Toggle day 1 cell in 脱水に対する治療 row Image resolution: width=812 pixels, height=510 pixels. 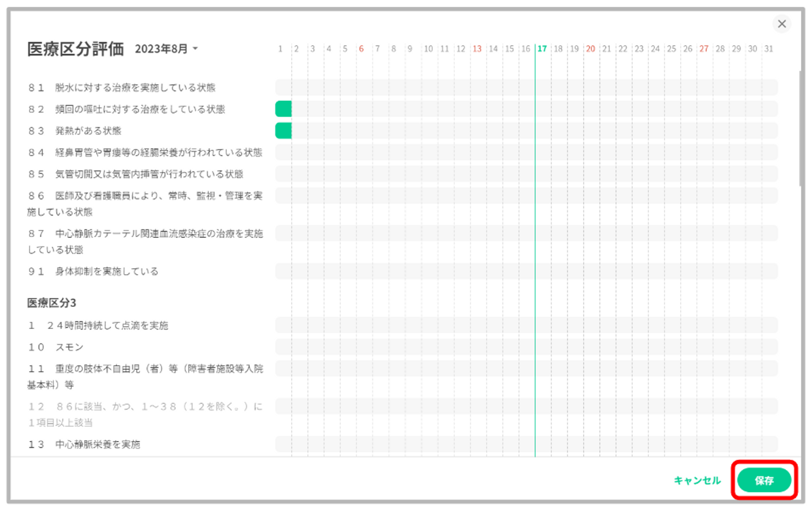click(x=283, y=87)
